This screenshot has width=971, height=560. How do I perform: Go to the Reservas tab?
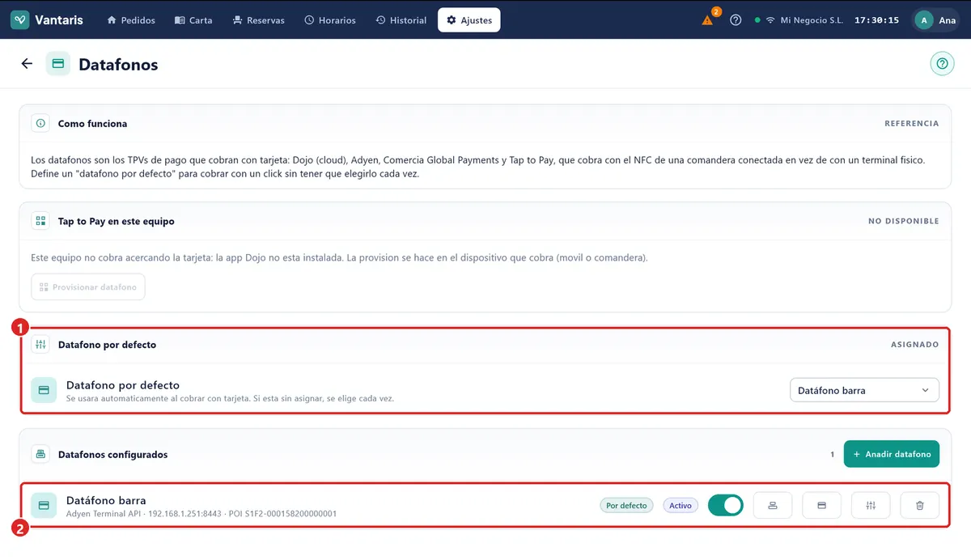point(258,20)
